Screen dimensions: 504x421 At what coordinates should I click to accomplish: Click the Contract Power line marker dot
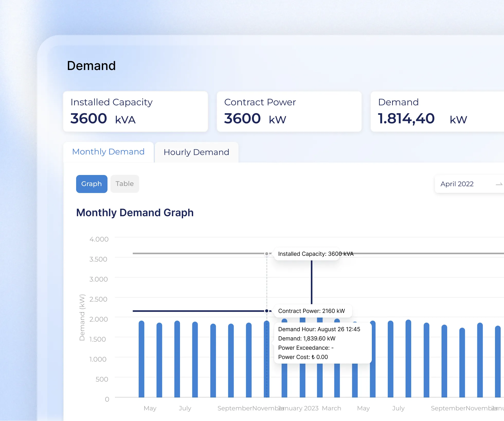point(267,311)
